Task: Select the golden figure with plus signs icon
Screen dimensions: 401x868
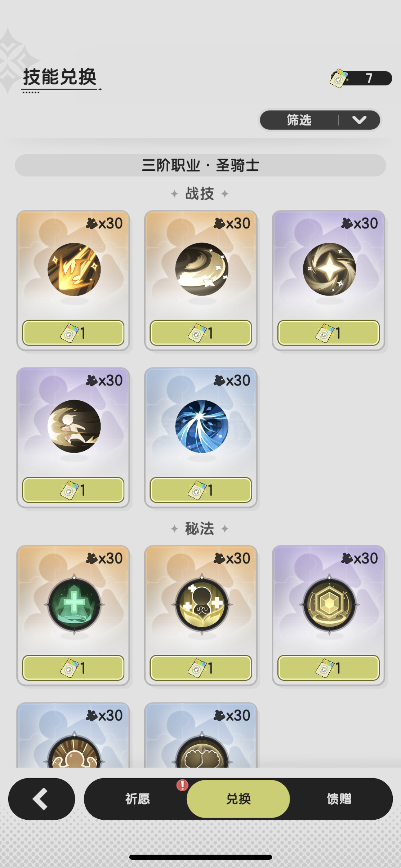Action: (202, 605)
